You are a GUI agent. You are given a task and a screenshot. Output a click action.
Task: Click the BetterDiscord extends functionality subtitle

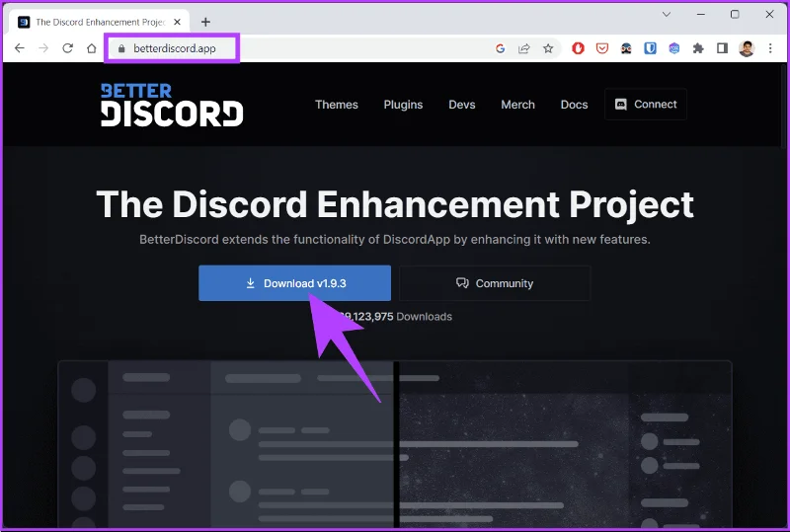(395, 239)
